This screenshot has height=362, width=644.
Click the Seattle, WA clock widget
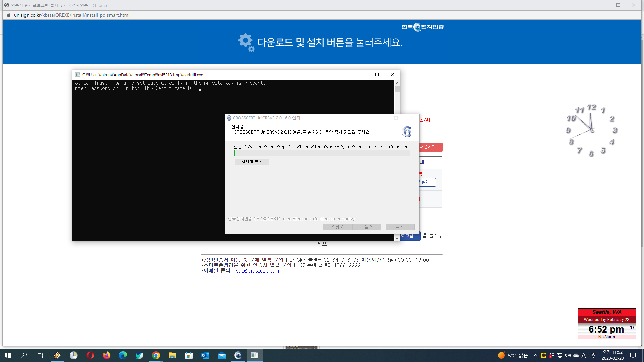607,324
